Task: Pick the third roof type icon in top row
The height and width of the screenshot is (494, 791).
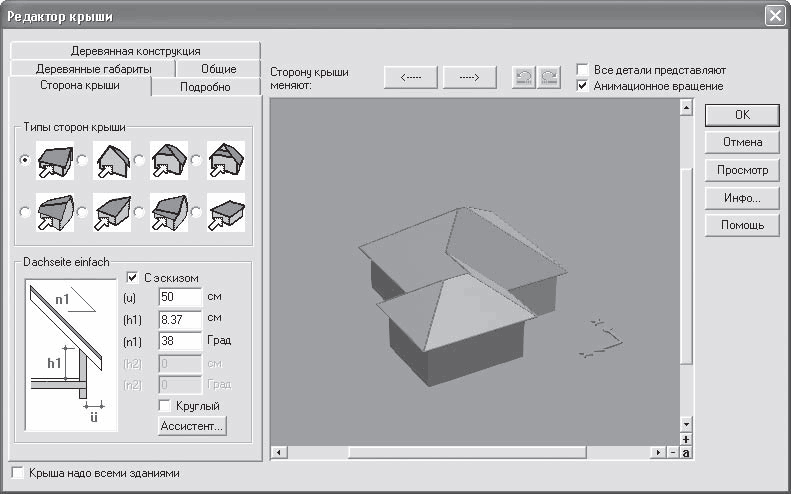Action: coord(169,160)
